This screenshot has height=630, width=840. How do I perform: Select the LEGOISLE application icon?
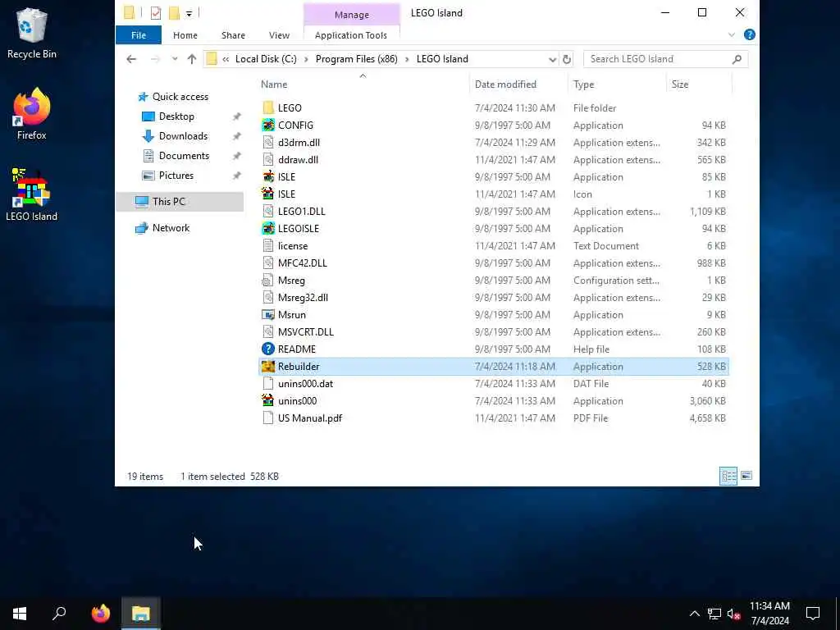268,228
